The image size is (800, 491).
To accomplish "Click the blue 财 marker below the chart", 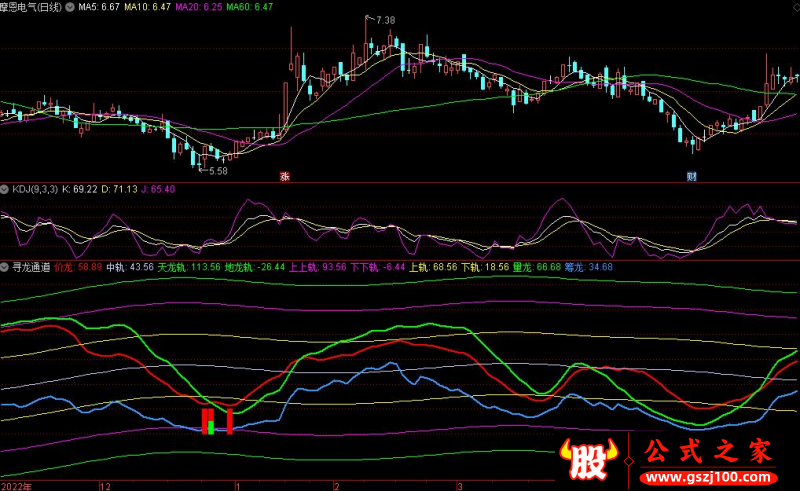I will point(691,176).
